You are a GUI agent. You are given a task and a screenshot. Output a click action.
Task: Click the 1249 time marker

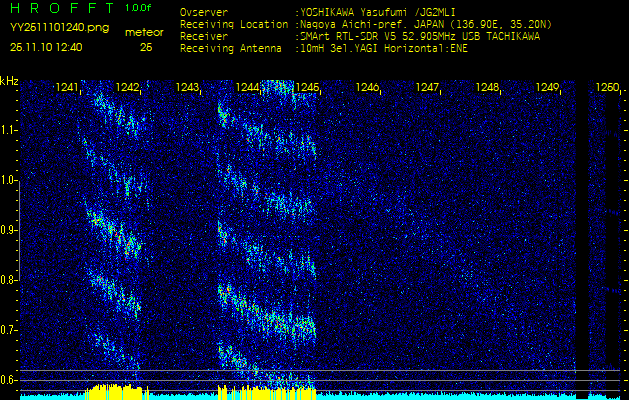click(x=548, y=87)
